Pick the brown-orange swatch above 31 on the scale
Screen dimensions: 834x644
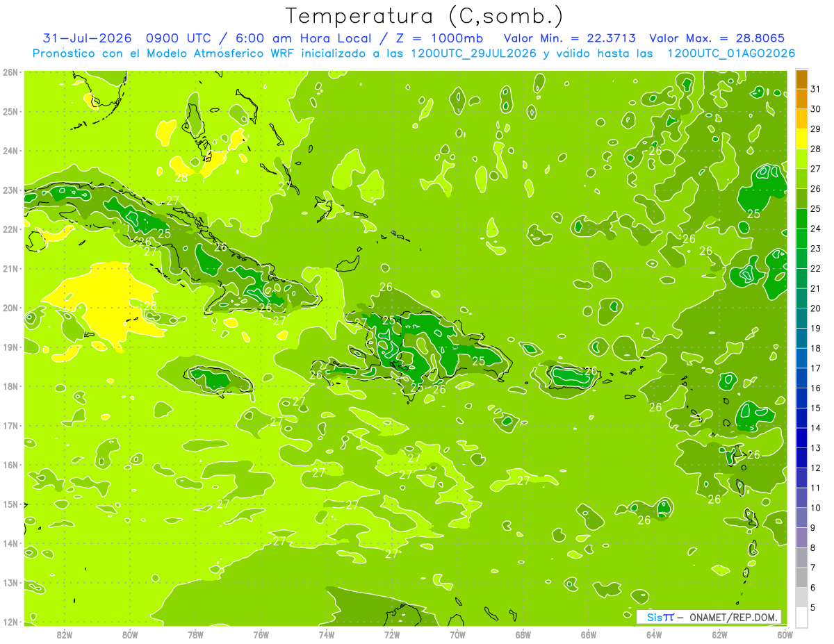(x=801, y=79)
